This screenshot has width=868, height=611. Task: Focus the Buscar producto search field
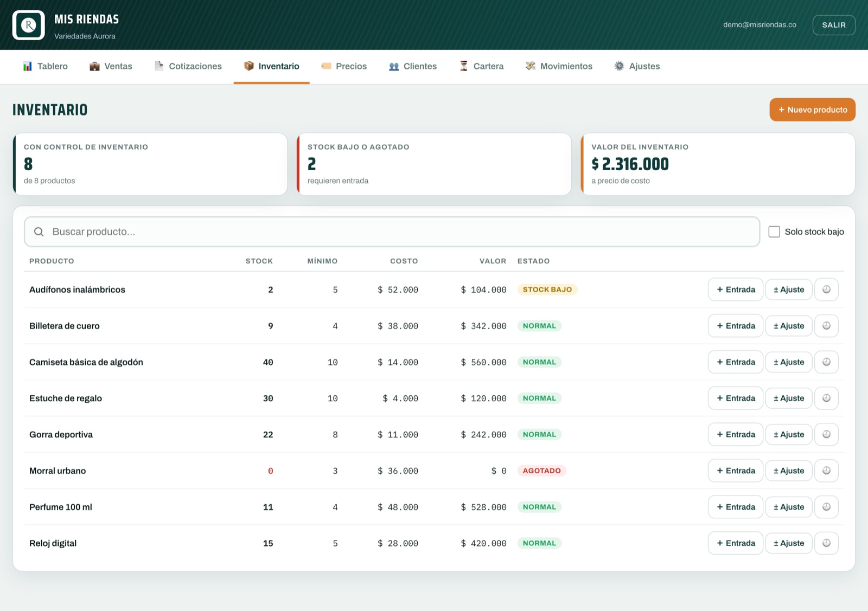(x=392, y=231)
